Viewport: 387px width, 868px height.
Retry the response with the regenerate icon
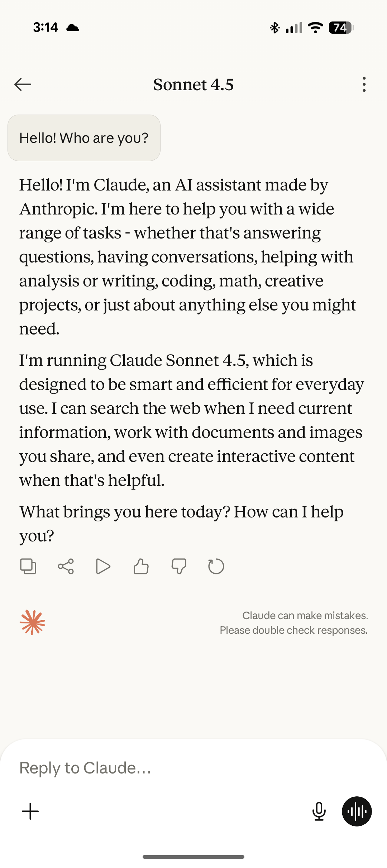216,566
